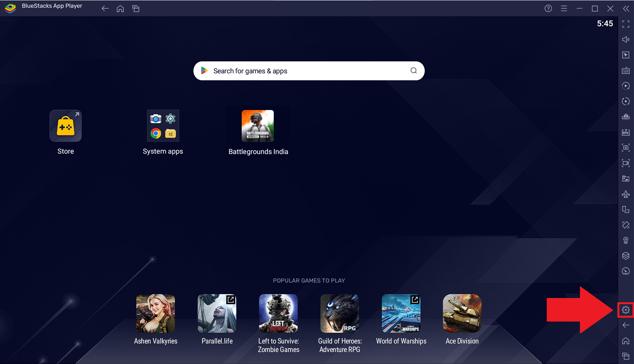Image resolution: width=634 pixels, height=364 pixels.
Task: Click the volume speaker icon in sidebar
Action: point(626,39)
